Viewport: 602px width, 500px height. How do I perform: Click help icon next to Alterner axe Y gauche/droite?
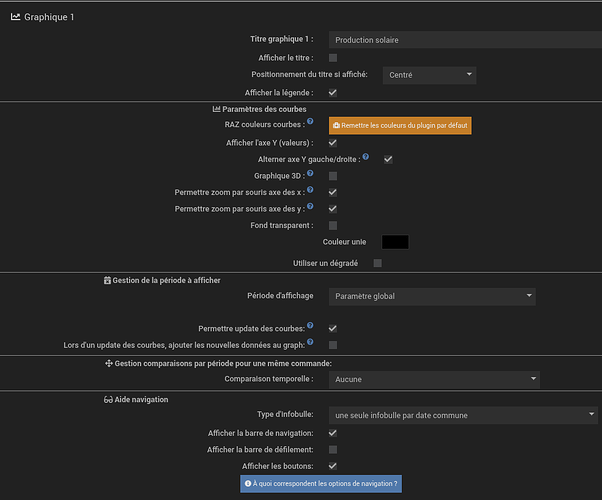pyautogui.click(x=366, y=157)
